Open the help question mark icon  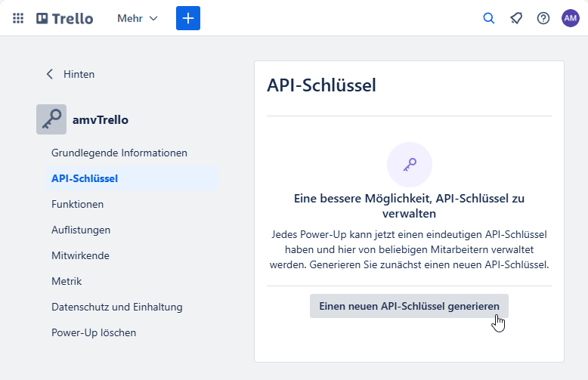[543, 18]
